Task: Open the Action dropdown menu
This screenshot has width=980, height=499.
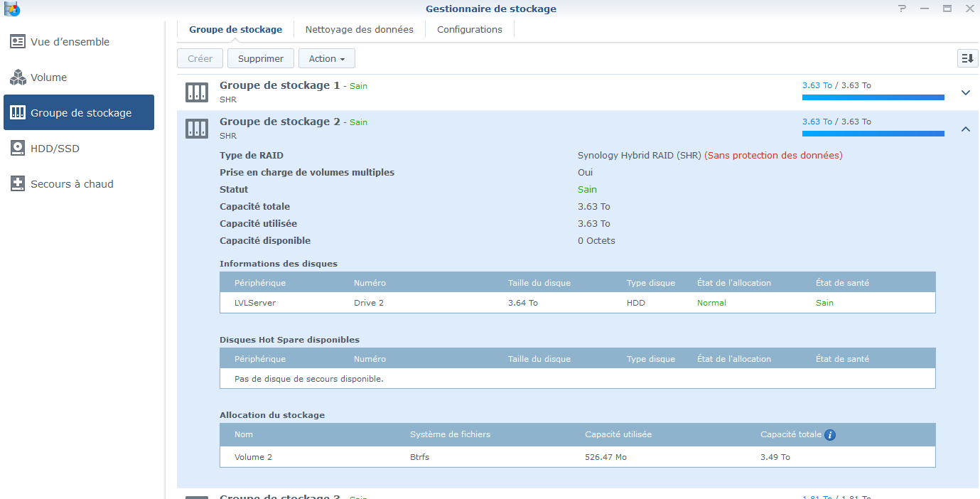Action: tap(326, 58)
